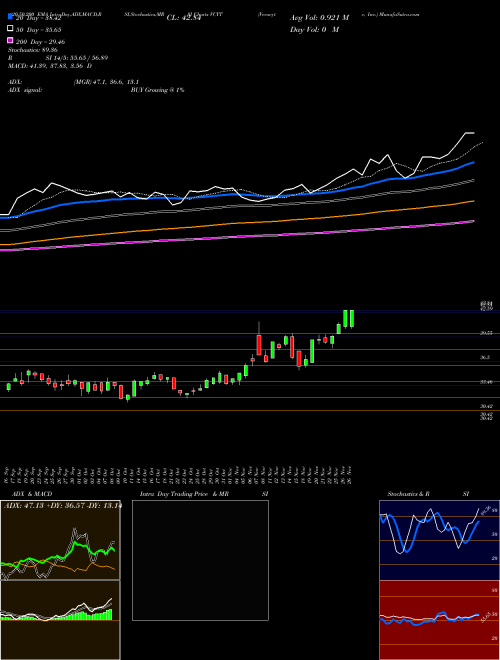Click the 36.5 price axis label
500x660 pixels.
click(487, 357)
